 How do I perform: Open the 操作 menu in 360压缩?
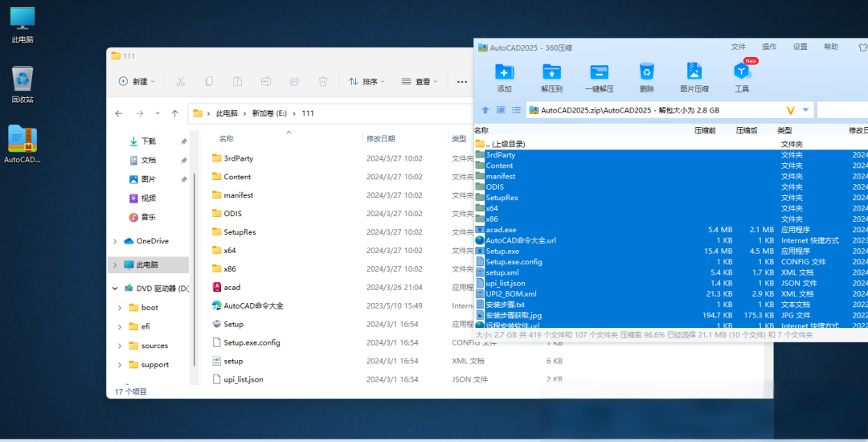[769, 47]
